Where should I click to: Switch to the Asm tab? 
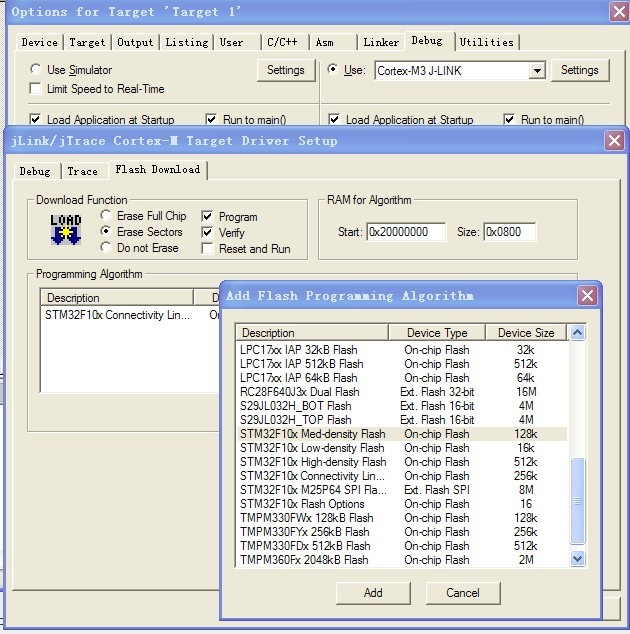pos(332,42)
